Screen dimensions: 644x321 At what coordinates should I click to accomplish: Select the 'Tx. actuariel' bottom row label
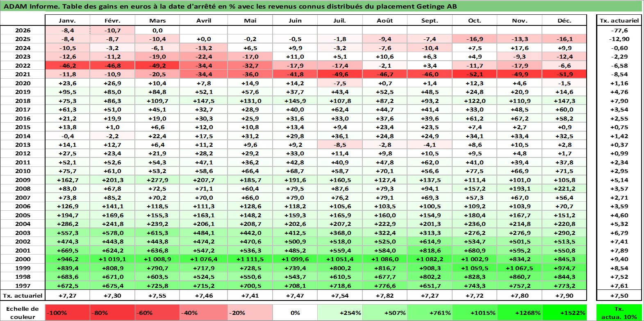[x=23, y=296]
